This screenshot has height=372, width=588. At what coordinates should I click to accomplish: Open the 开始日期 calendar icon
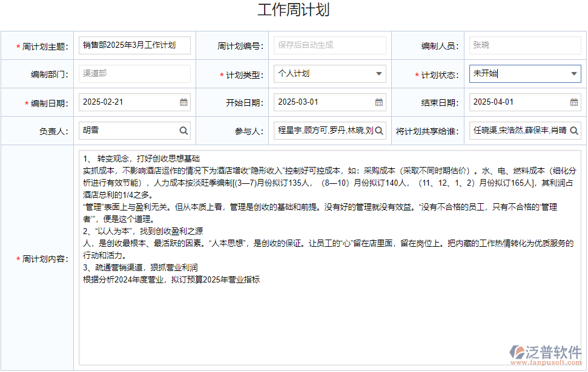click(378, 102)
